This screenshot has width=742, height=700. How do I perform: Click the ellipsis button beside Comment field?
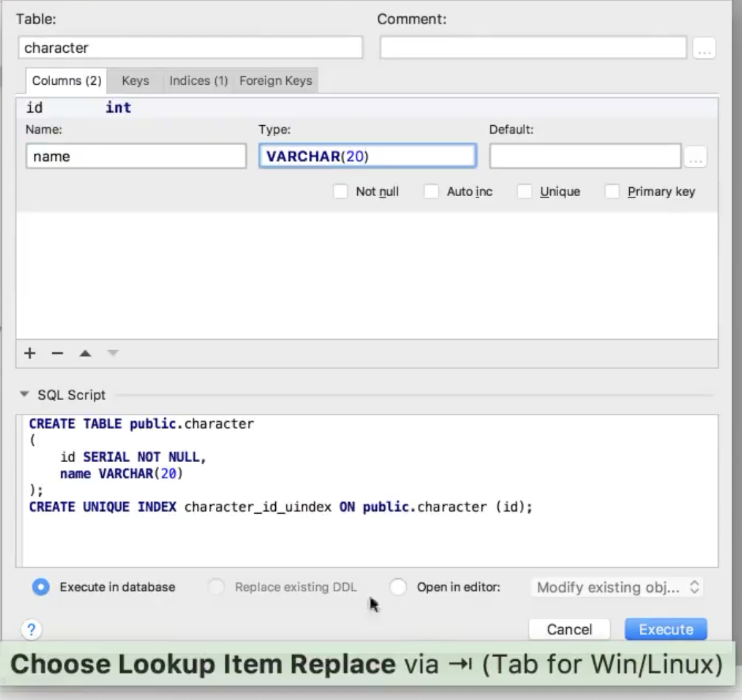(x=704, y=48)
